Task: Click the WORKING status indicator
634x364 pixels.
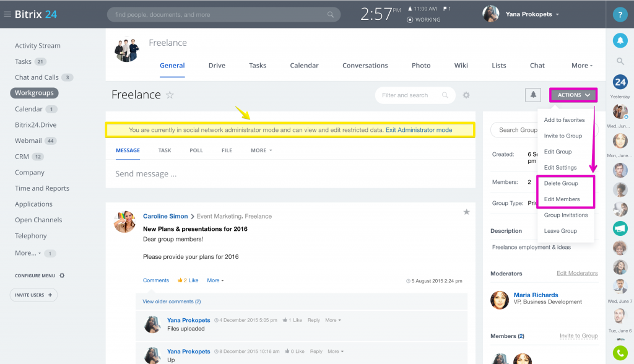Action: tap(423, 19)
